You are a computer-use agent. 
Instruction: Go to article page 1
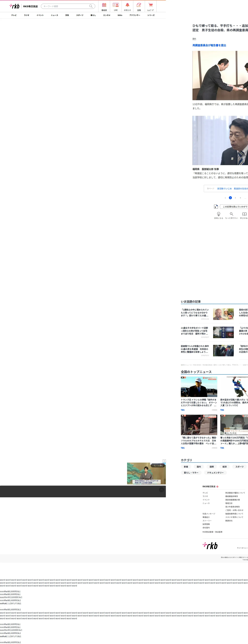[x=225, y=198]
